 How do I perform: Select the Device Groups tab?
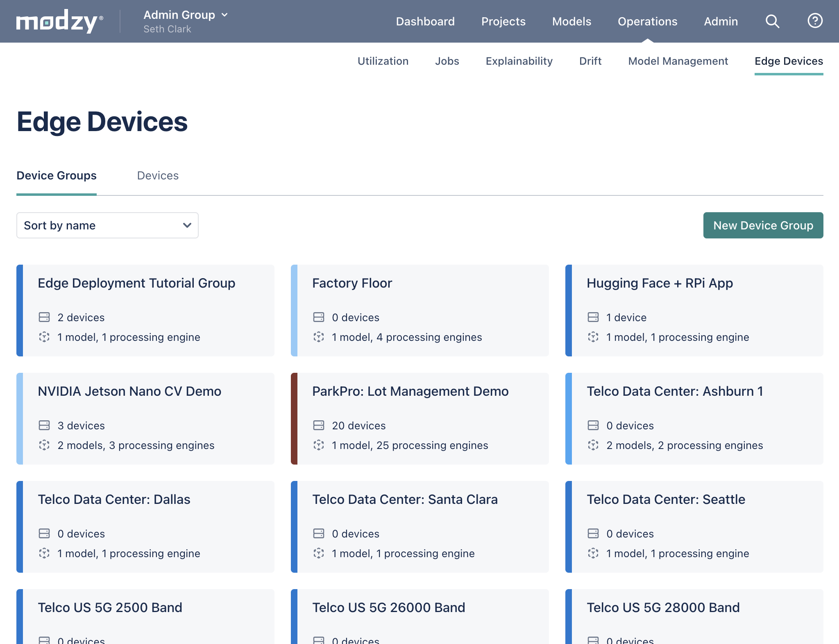pos(56,175)
